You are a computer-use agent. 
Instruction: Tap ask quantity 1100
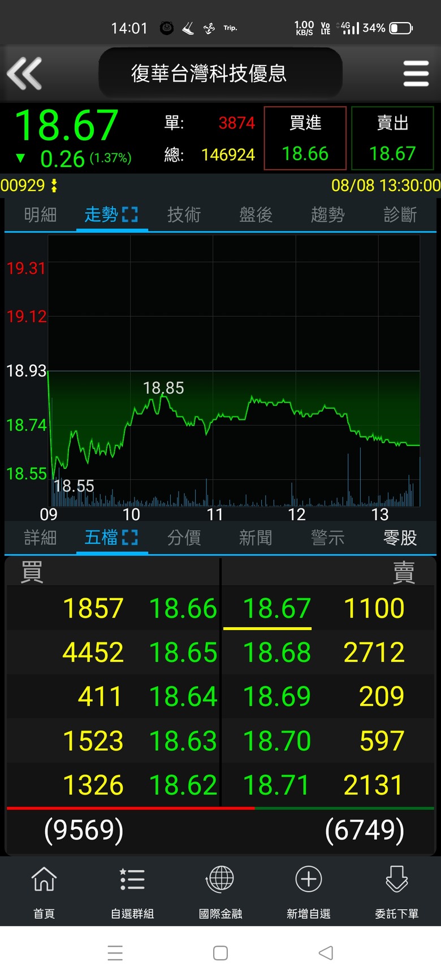pyautogui.click(x=374, y=608)
